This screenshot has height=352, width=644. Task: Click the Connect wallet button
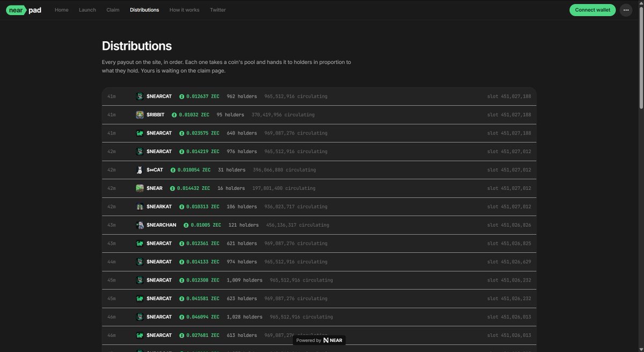[x=592, y=10]
